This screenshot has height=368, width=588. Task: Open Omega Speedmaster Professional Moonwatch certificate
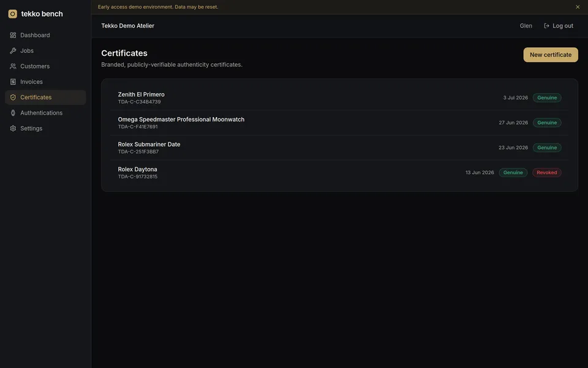coord(339,123)
